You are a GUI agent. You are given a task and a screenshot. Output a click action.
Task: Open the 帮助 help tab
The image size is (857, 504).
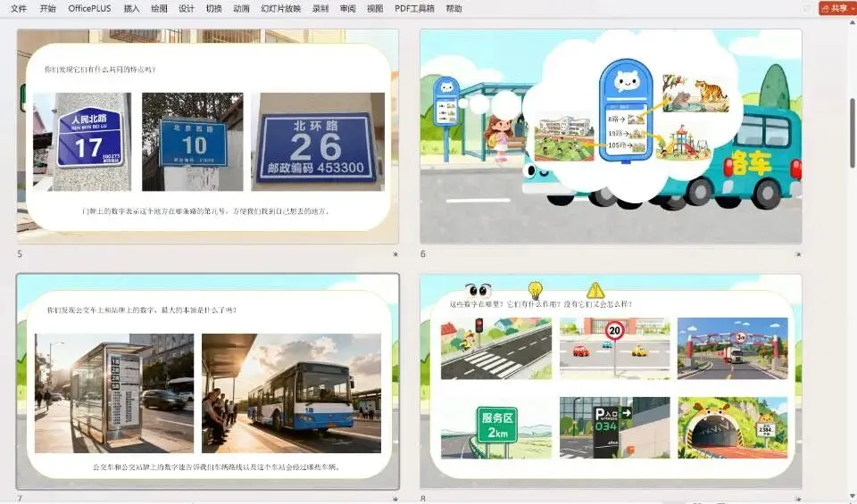(453, 8)
